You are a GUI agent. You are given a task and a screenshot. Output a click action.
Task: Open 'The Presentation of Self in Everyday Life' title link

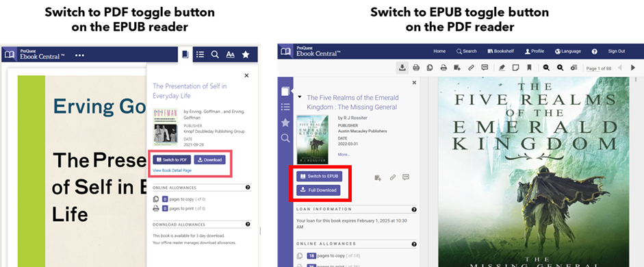click(x=190, y=91)
